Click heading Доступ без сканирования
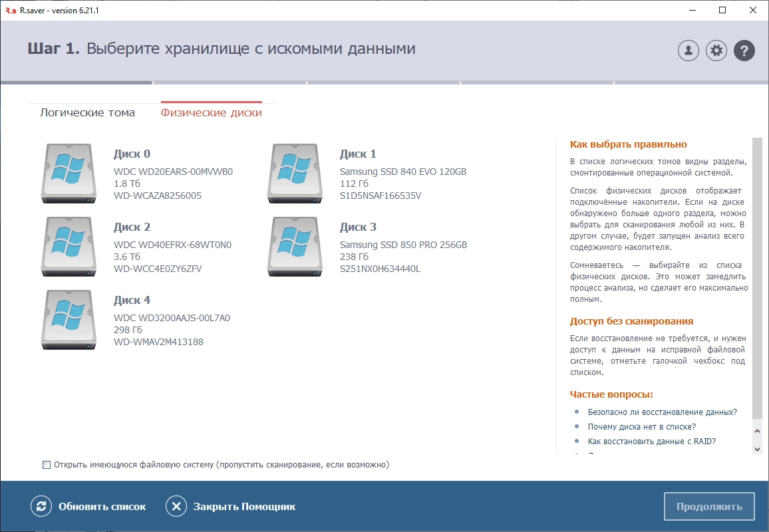 tap(632, 321)
